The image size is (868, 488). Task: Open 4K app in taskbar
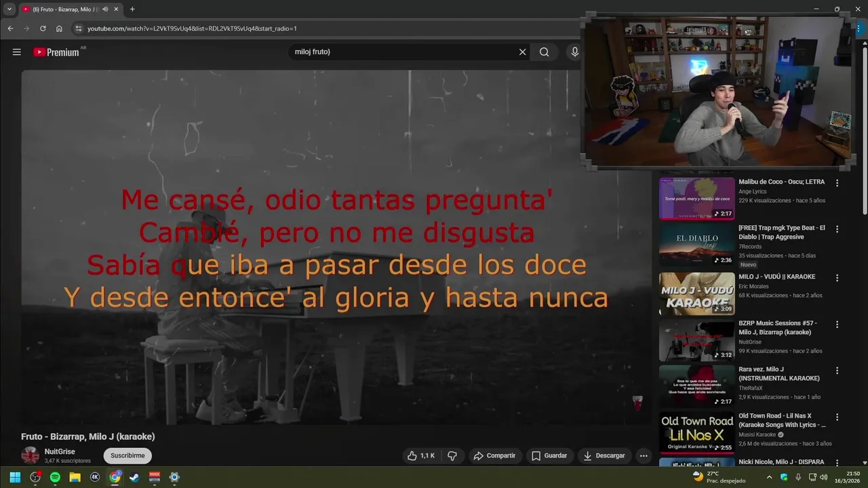[95, 477]
